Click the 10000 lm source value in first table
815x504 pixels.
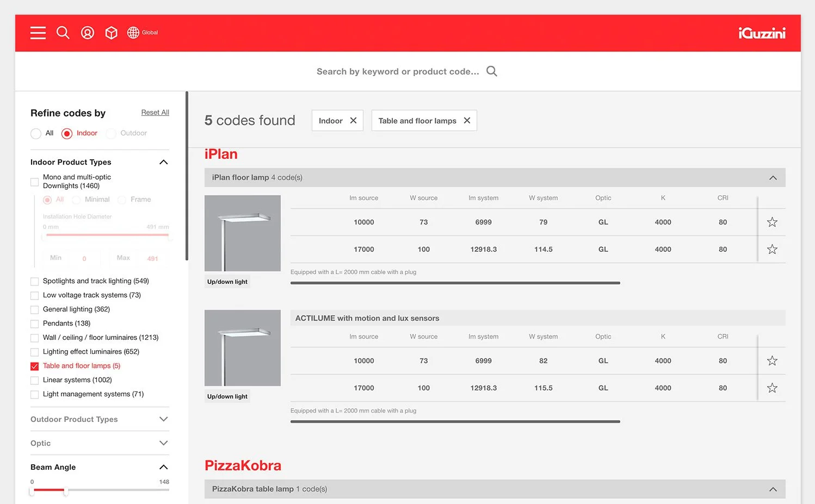pos(364,222)
